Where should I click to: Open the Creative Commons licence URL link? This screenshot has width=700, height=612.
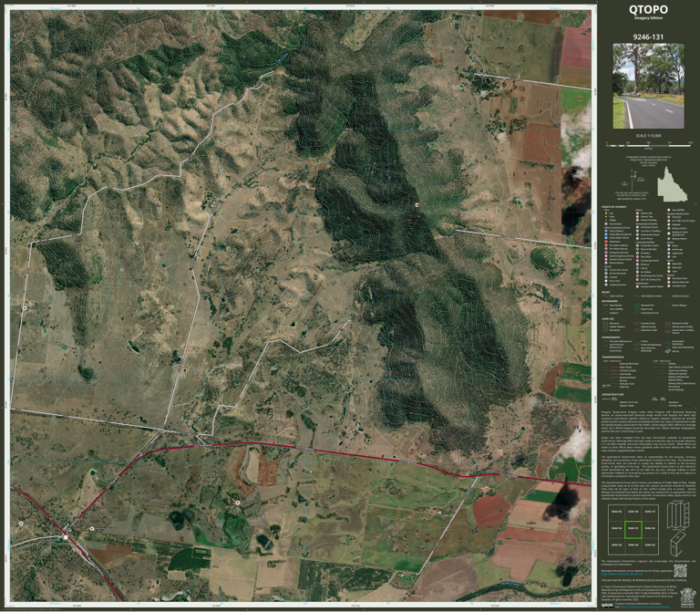645,607
